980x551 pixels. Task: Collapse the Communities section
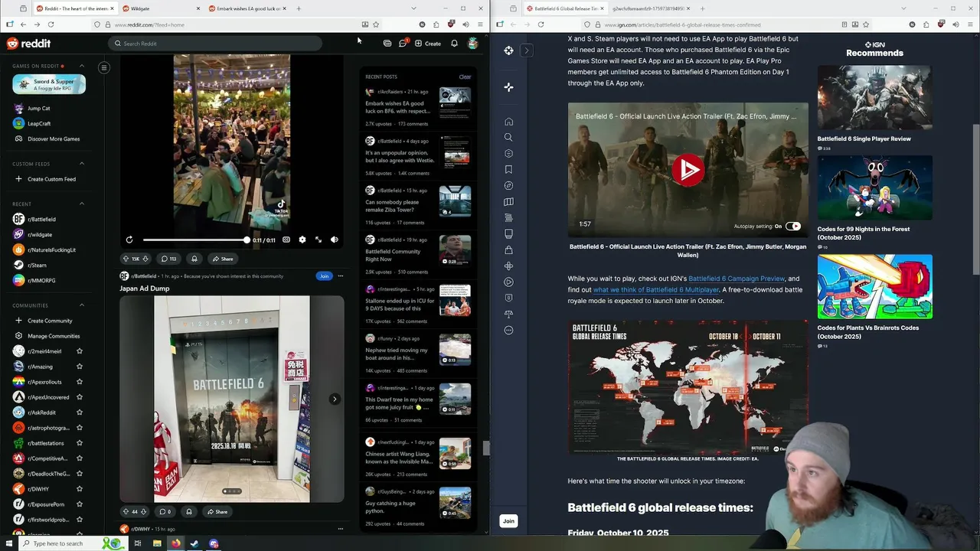82,305
